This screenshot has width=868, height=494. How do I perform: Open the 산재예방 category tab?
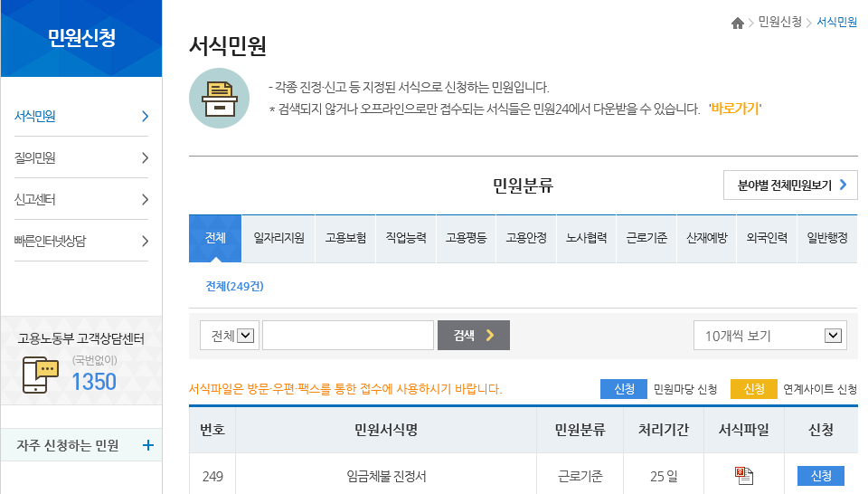(x=706, y=239)
